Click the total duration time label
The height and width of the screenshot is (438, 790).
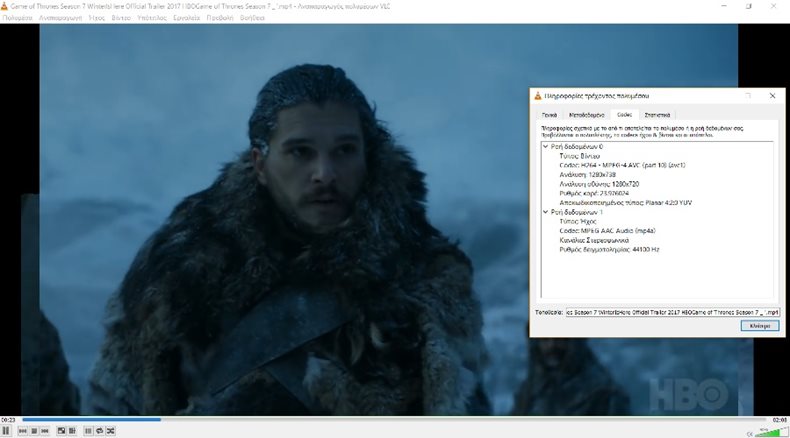point(779,419)
